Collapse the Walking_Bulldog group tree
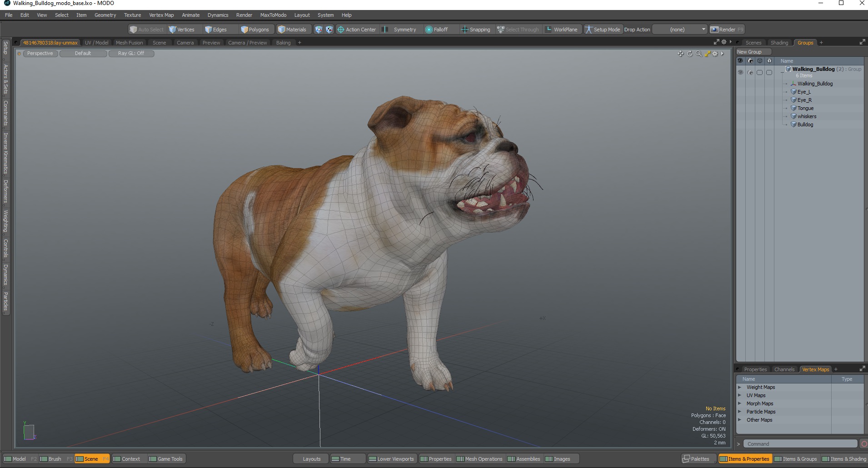Viewport: 868px width, 468px height. [782, 73]
